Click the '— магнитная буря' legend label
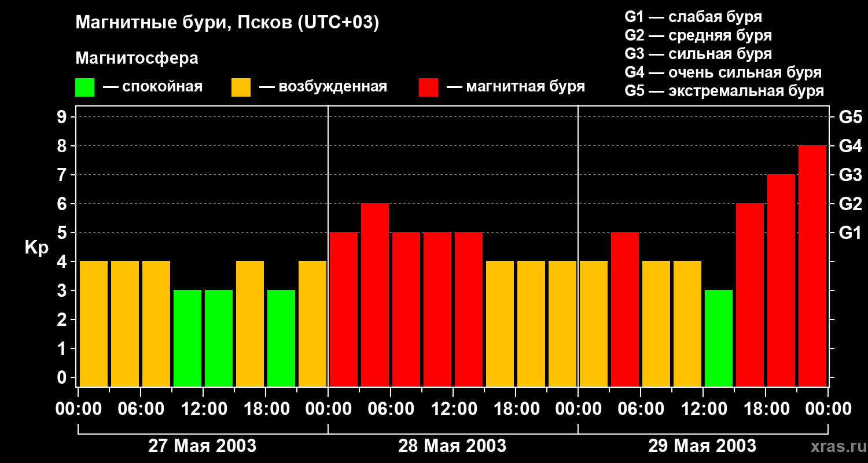Image resolution: width=868 pixels, height=463 pixels. pyautogui.click(x=516, y=87)
